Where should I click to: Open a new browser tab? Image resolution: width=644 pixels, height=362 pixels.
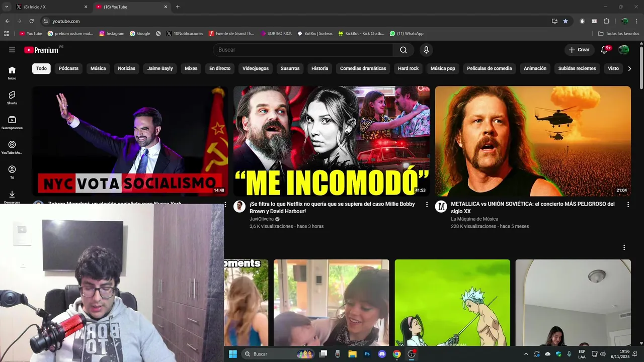pyautogui.click(x=178, y=7)
